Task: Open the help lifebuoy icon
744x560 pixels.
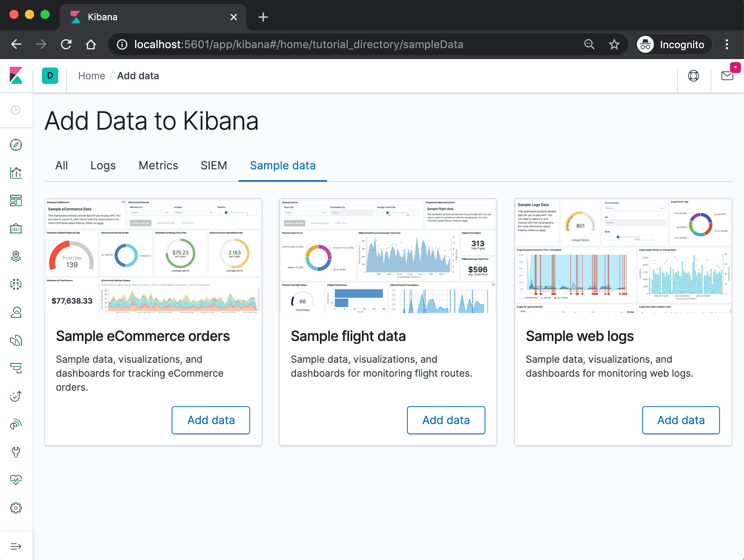Action: click(694, 76)
